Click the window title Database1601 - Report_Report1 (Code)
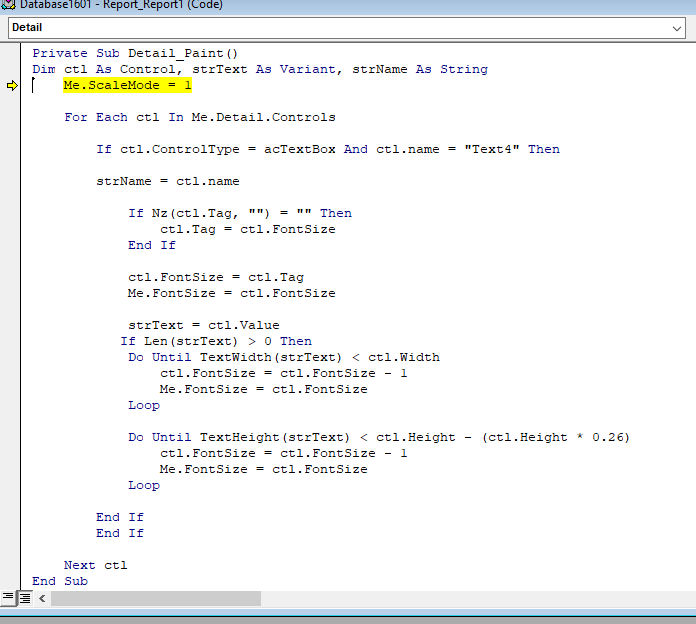This screenshot has height=624, width=696. [x=121, y=5]
